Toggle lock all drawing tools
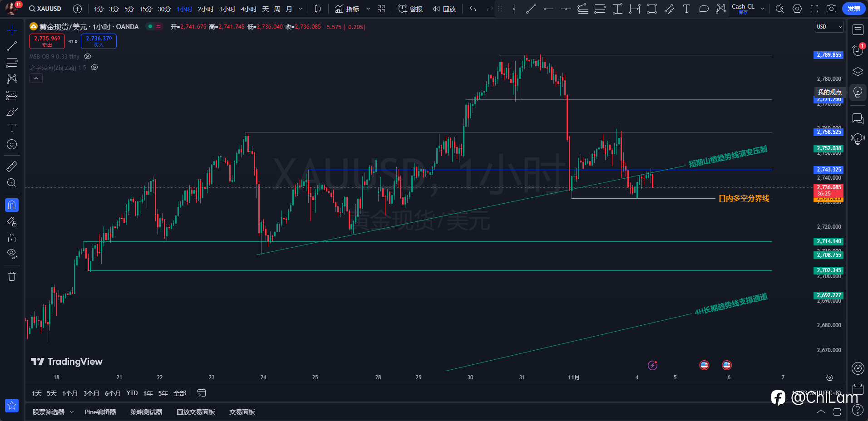The width and height of the screenshot is (868, 421). 12,238
